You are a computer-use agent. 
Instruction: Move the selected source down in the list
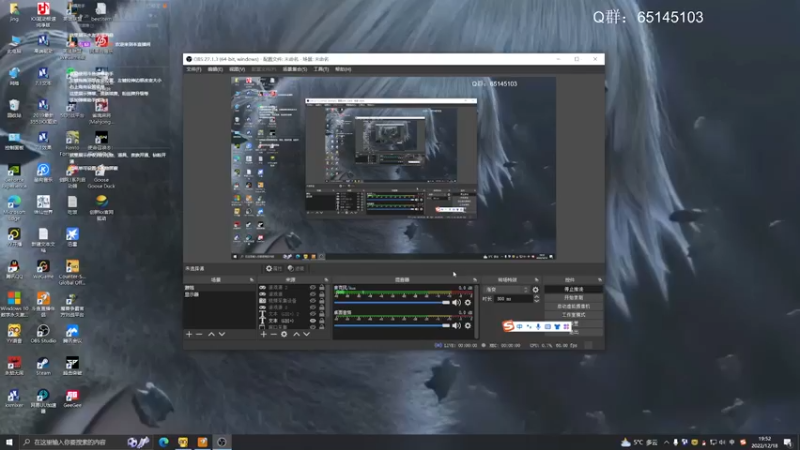pos(307,334)
